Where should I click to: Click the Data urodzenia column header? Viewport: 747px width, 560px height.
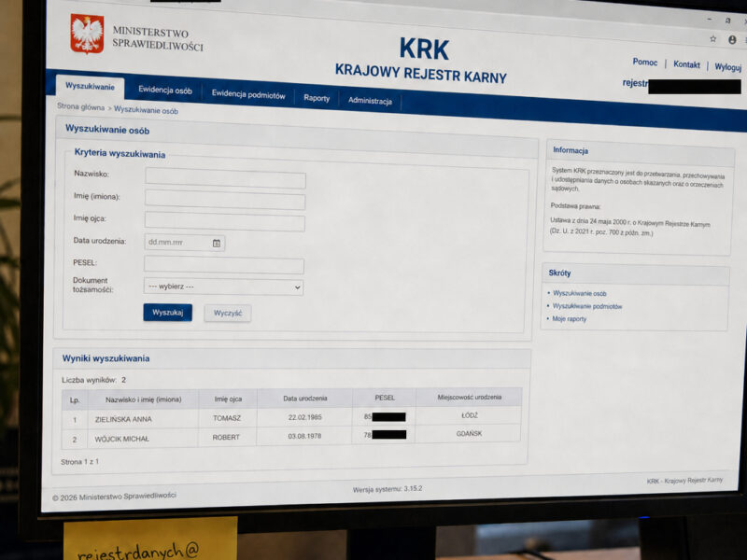pos(305,399)
